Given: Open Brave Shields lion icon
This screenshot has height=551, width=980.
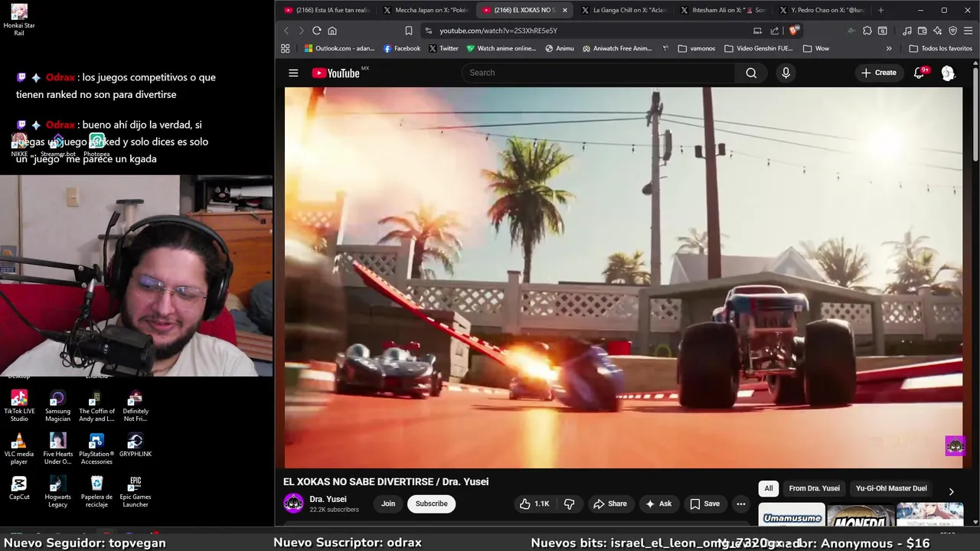Looking at the screenshot, I should [794, 31].
